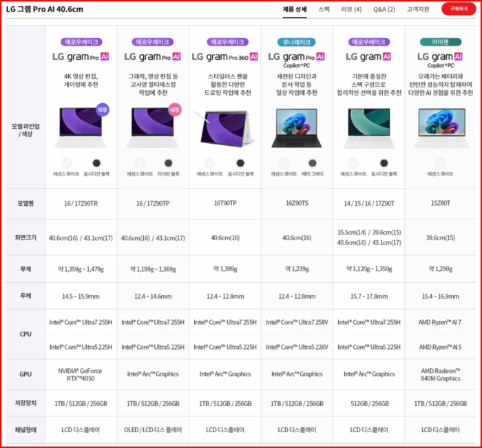This screenshot has height=448, width=482.
Task: Switch to the 스펙 tab
Action: 324,9
